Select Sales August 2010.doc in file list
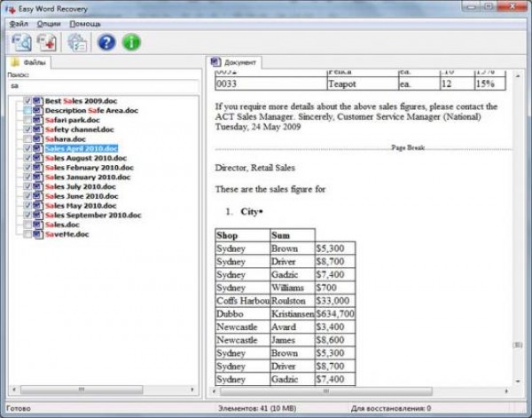This screenshot has height=418, width=532. pos(89,158)
